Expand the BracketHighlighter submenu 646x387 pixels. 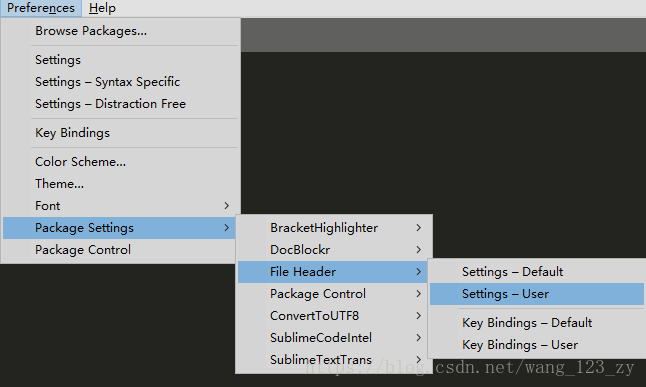point(334,228)
